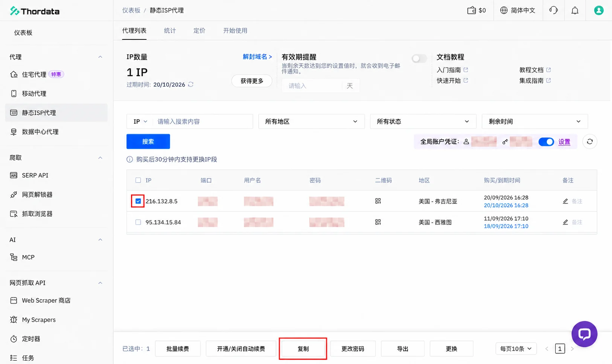Open the 所有状态 dropdown
This screenshot has width=612, height=364.
point(423,122)
